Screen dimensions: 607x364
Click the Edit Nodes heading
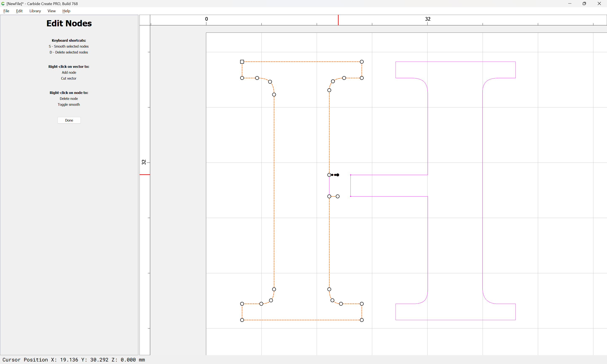tap(69, 23)
